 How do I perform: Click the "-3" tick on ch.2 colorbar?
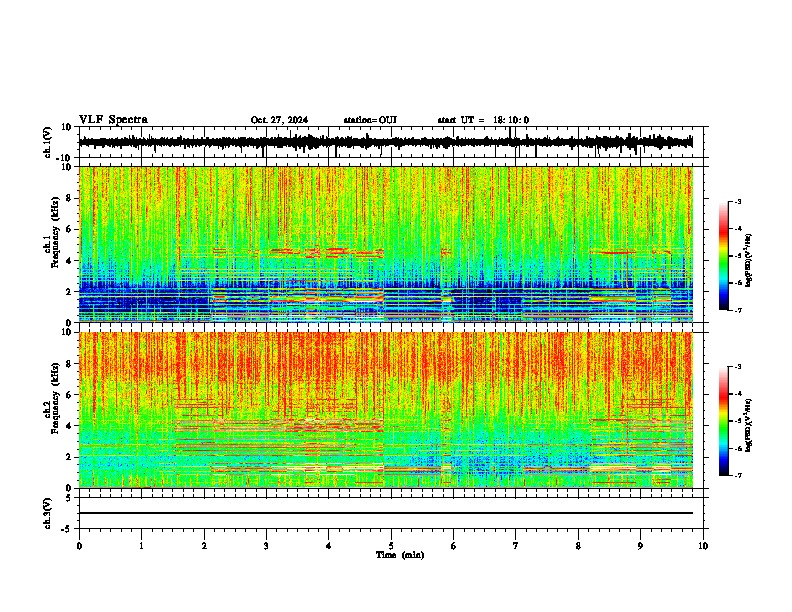click(x=738, y=367)
